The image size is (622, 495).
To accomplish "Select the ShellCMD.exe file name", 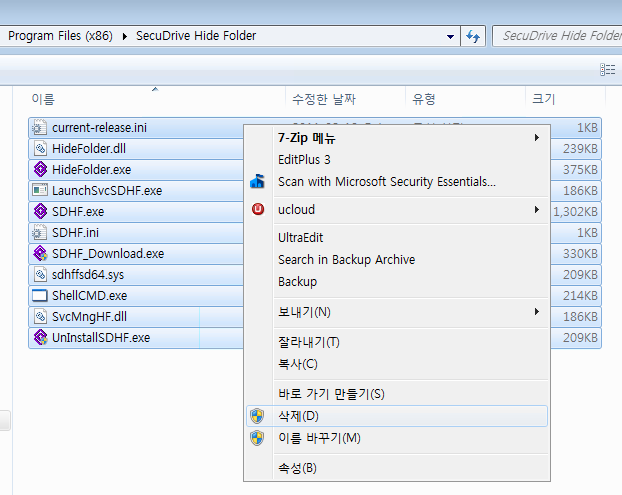I will pos(89,296).
